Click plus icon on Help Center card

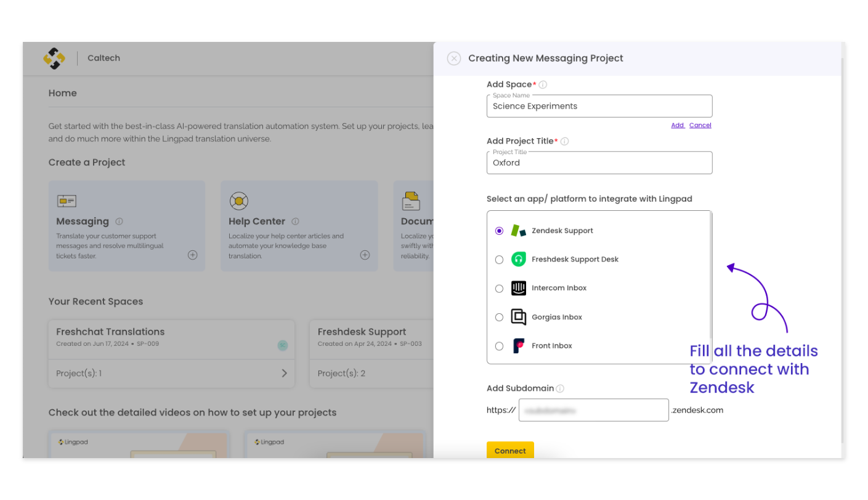coord(365,255)
